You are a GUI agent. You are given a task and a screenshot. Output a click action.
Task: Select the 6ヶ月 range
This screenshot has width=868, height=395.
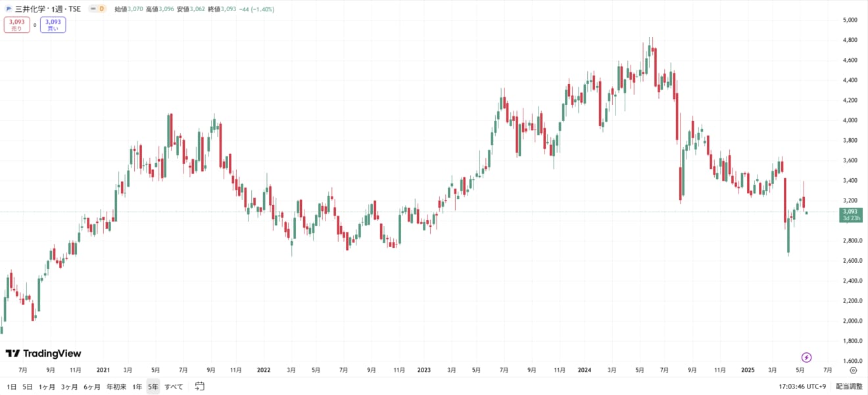click(92, 386)
